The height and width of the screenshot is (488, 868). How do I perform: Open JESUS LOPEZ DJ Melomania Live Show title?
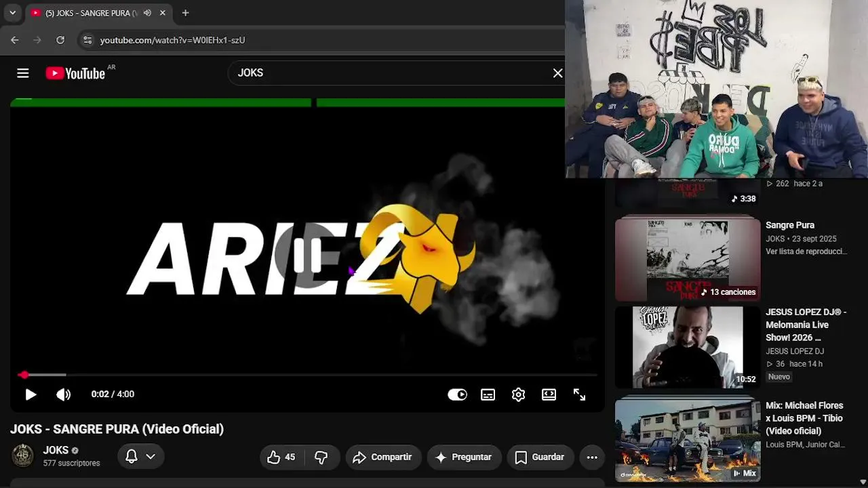click(x=806, y=325)
